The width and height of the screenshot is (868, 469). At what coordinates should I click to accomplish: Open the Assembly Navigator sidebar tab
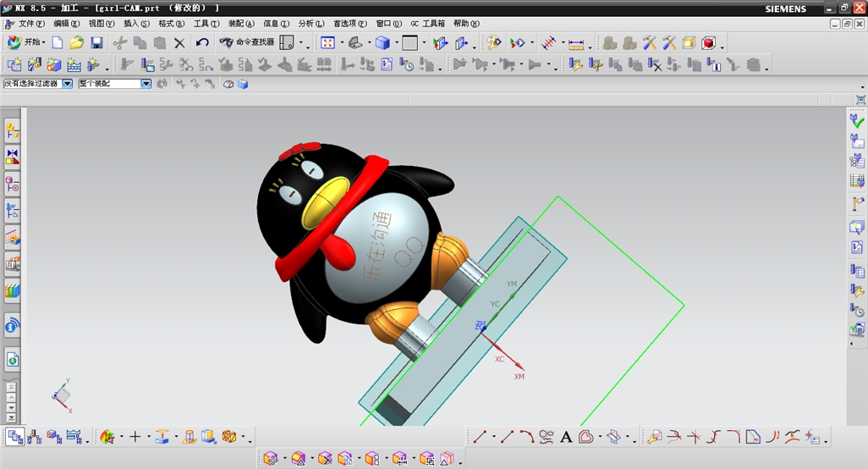(x=12, y=130)
